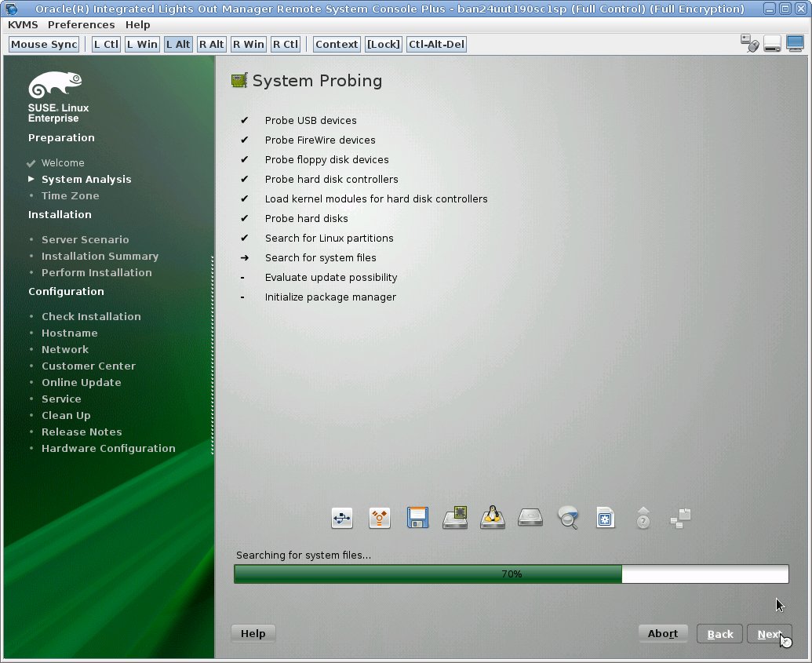The width and height of the screenshot is (812, 663).
Task: Open the KVMS menu
Action: coord(22,24)
